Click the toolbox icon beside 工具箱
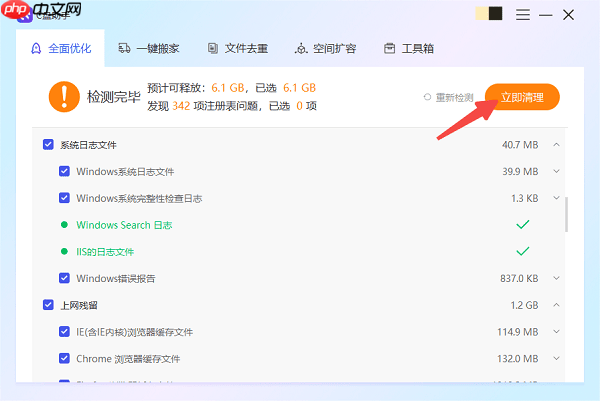Image resolution: width=600 pixels, height=401 pixels. click(x=390, y=48)
